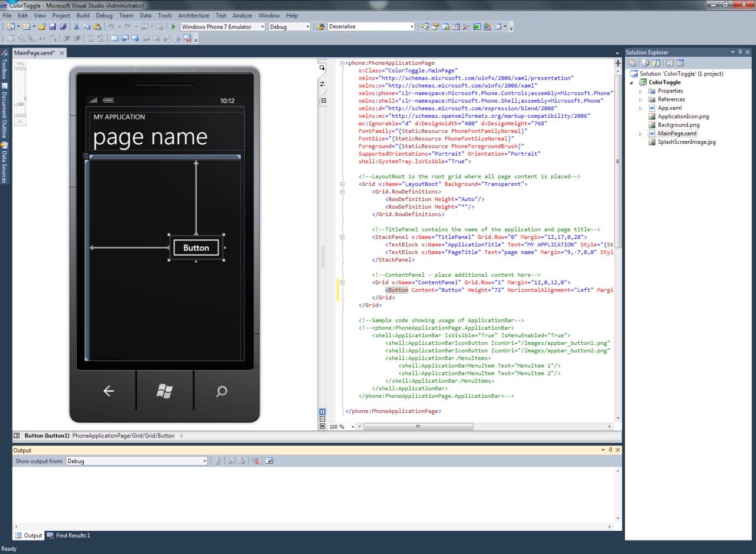Select the Button control on the phone designer

(196, 248)
